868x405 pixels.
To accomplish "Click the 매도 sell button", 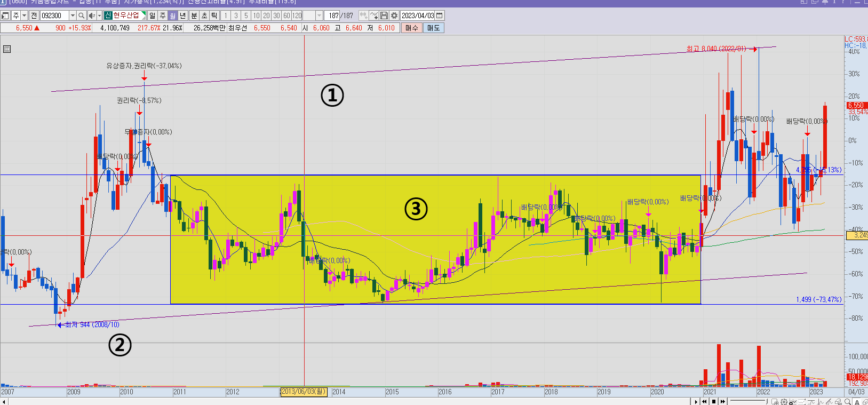I will [433, 28].
